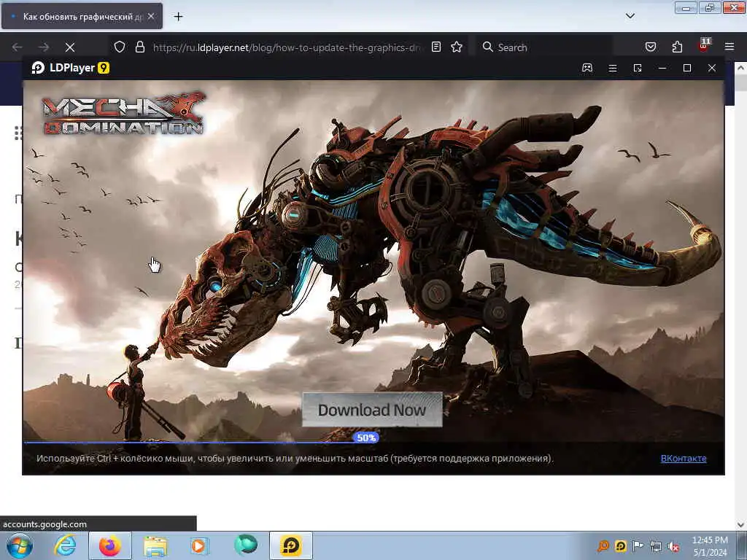Click LDPlayer mini-window mode icon
The height and width of the screenshot is (560, 747).
[638, 68]
